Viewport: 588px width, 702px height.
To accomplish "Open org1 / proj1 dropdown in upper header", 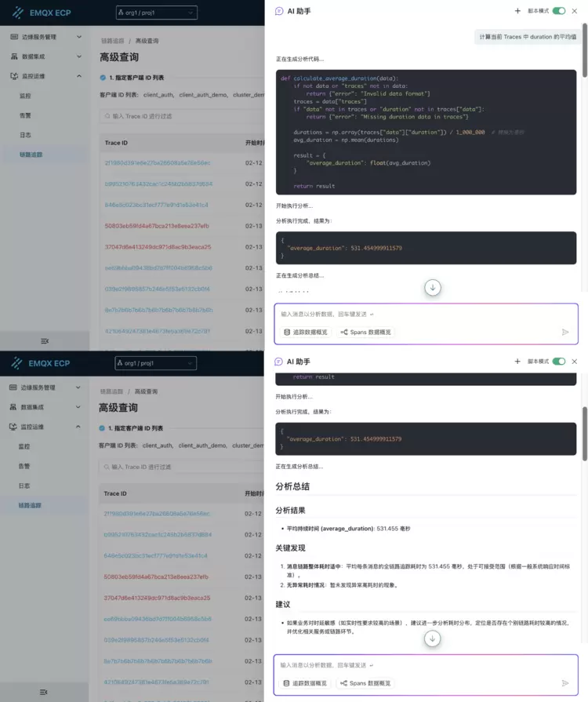I will click(x=156, y=13).
